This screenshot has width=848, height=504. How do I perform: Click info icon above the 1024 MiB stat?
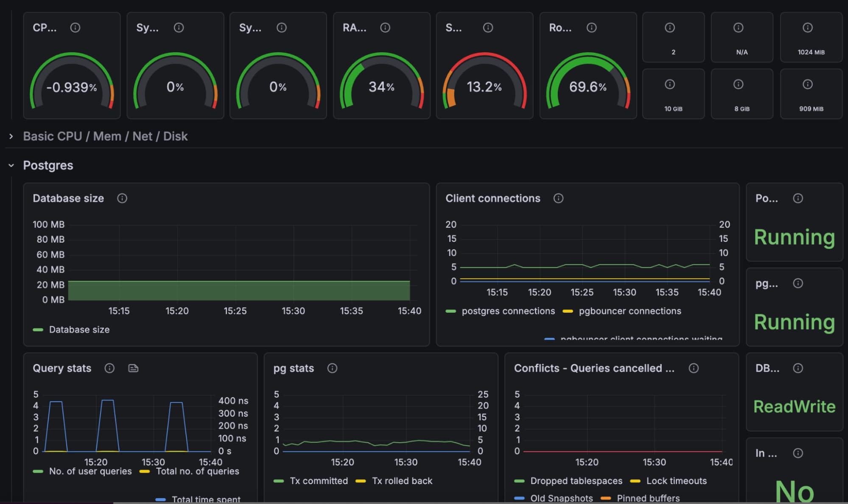807,28
